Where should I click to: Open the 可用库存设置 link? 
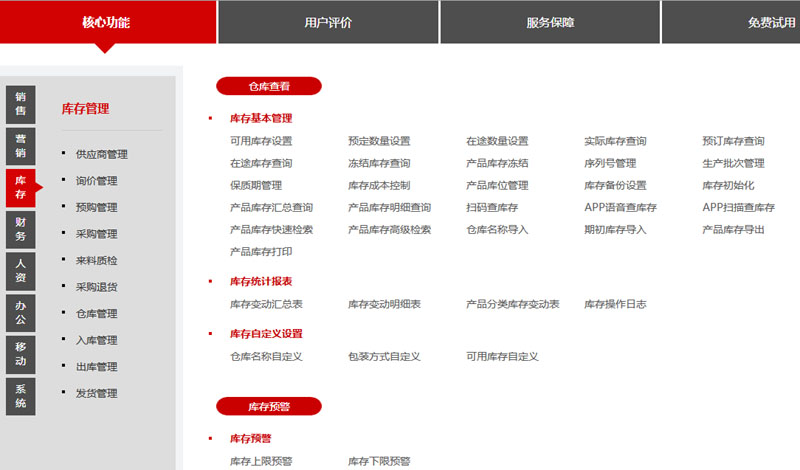(261, 142)
